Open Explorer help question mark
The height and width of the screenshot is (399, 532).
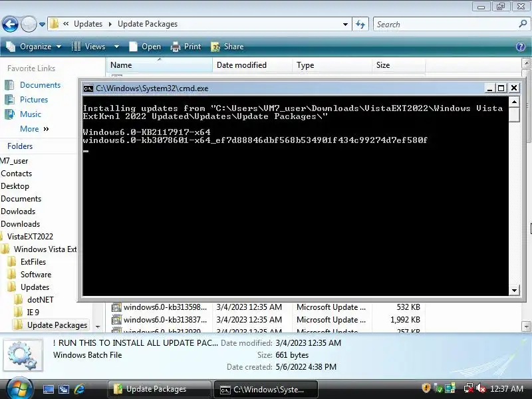[x=521, y=47]
